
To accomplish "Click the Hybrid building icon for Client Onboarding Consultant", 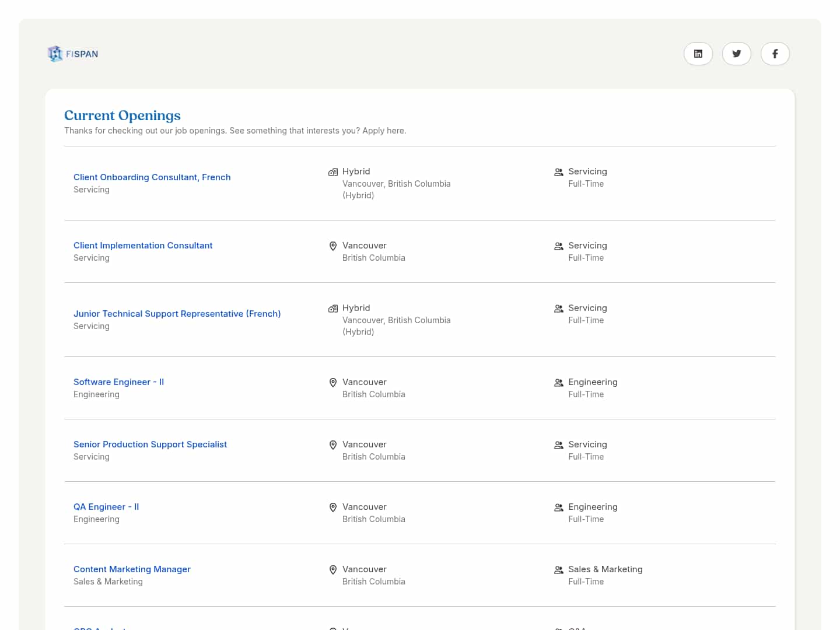I will point(333,172).
